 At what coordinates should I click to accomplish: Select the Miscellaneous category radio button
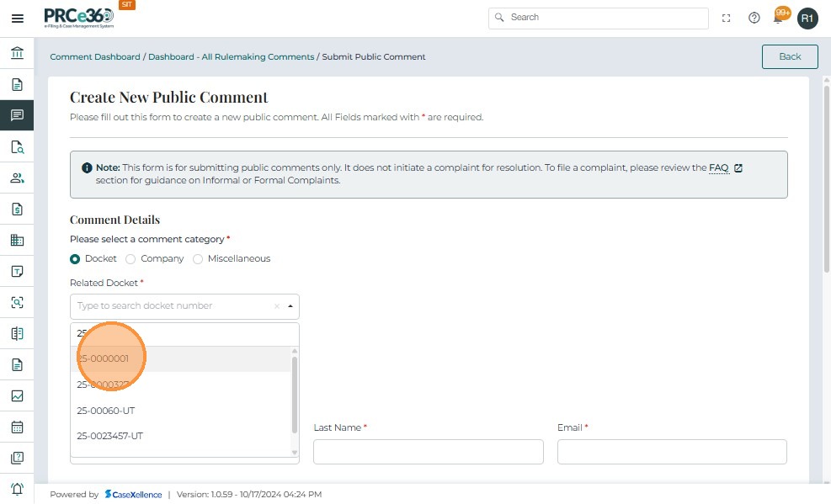(x=198, y=259)
